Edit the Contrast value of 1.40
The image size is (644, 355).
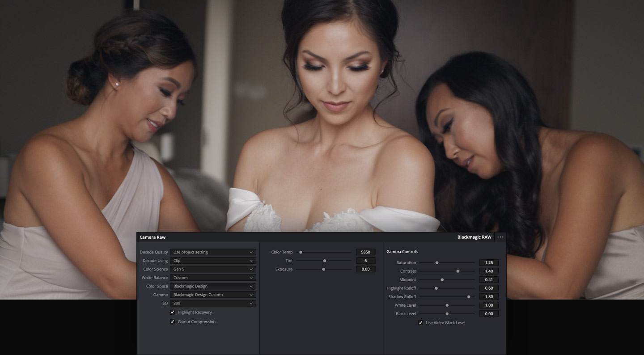[x=489, y=271]
